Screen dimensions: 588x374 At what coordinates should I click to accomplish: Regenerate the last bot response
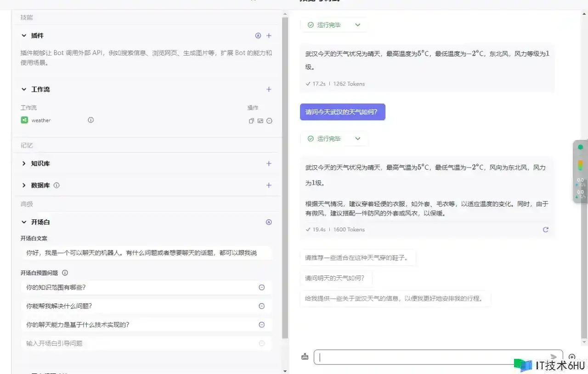pyautogui.click(x=545, y=229)
